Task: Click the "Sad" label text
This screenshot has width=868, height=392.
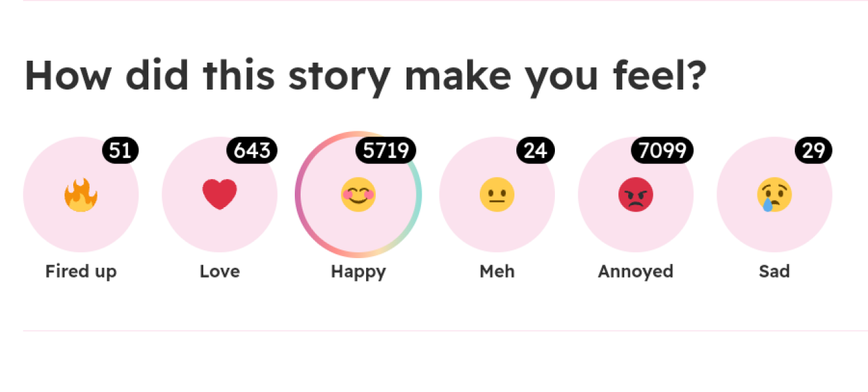Action: (775, 271)
